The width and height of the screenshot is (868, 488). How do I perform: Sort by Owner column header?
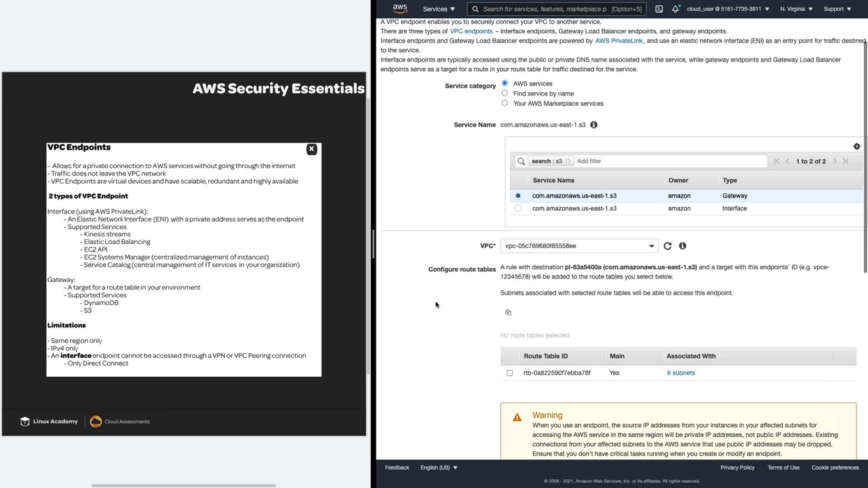point(678,180)
